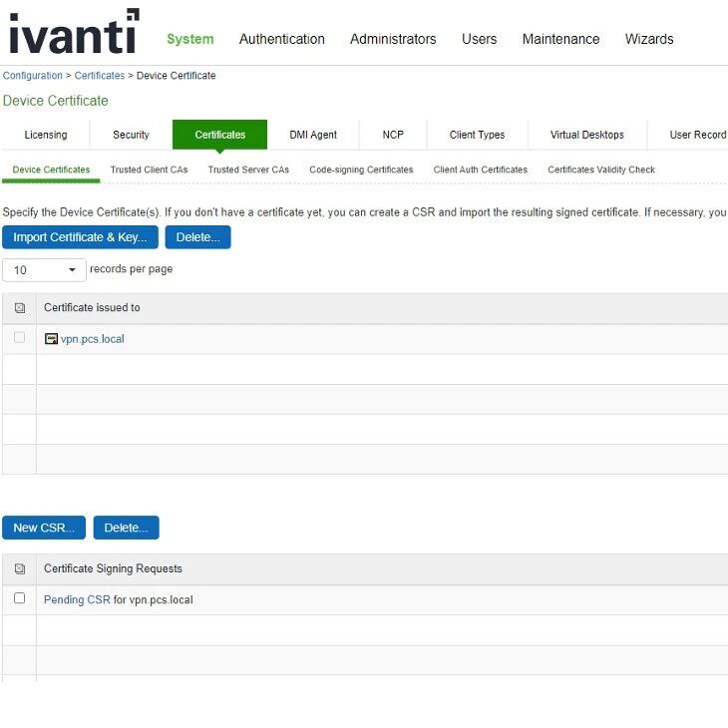Image resolution: width=728 pixels, height=728 pixels.
Task: Open the System menu
Action: coord(190,39)
